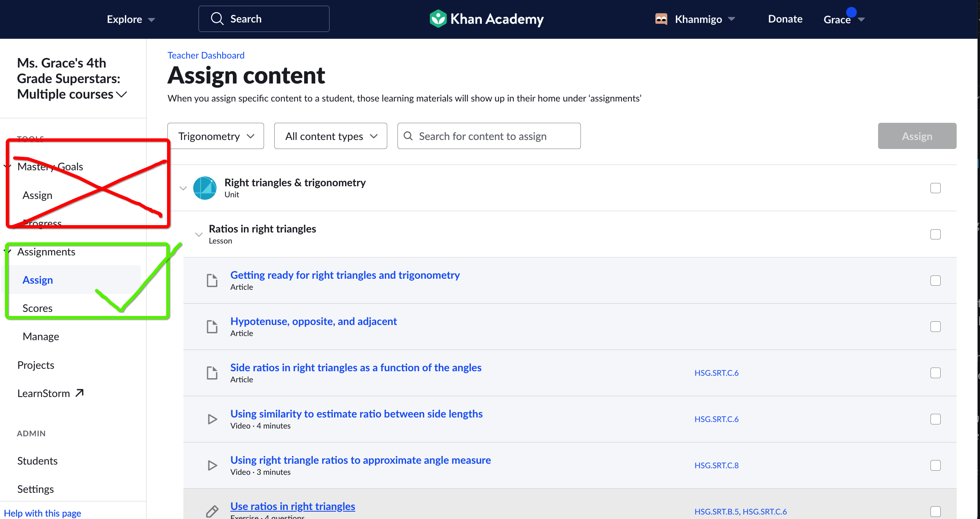This screenshot has width=980, height=519.
Task: Check the Right triangles & trigonometry unit checkbox
Action: [935, 188]
